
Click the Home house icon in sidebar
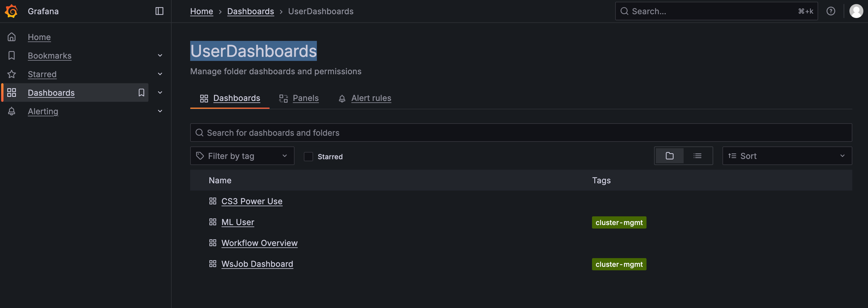click(12, 37)
